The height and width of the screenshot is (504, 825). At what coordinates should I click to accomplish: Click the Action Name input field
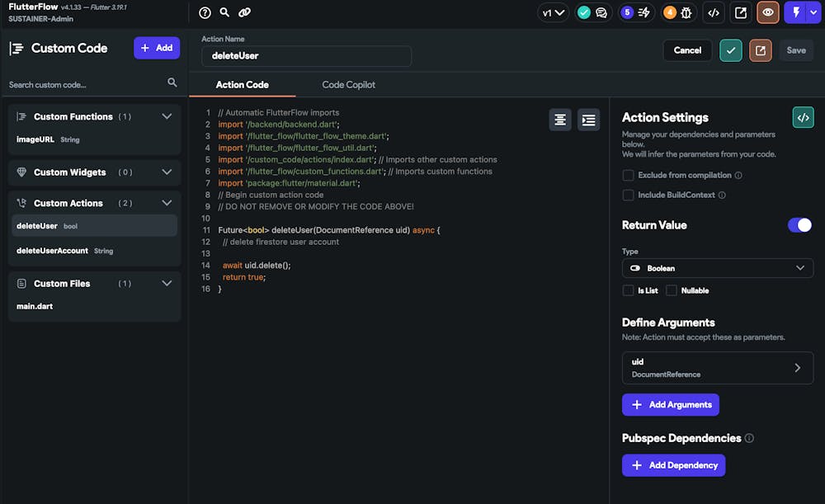306,56
